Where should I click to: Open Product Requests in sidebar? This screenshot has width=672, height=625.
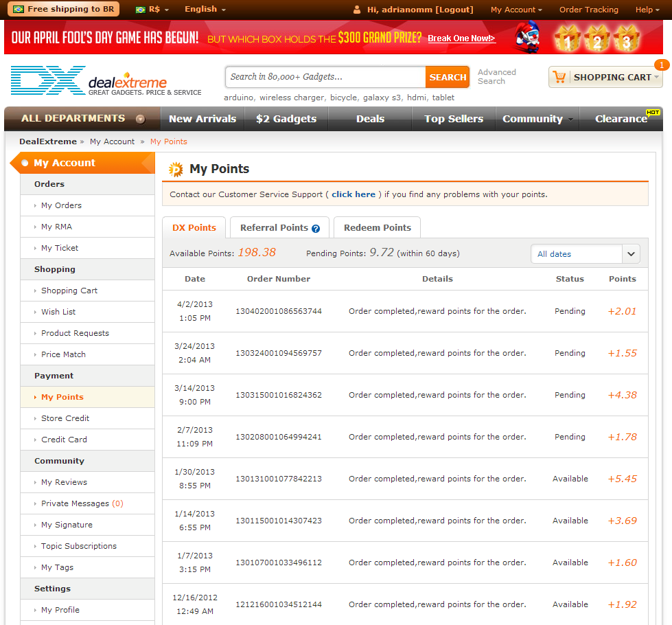[x=87, y=333]
